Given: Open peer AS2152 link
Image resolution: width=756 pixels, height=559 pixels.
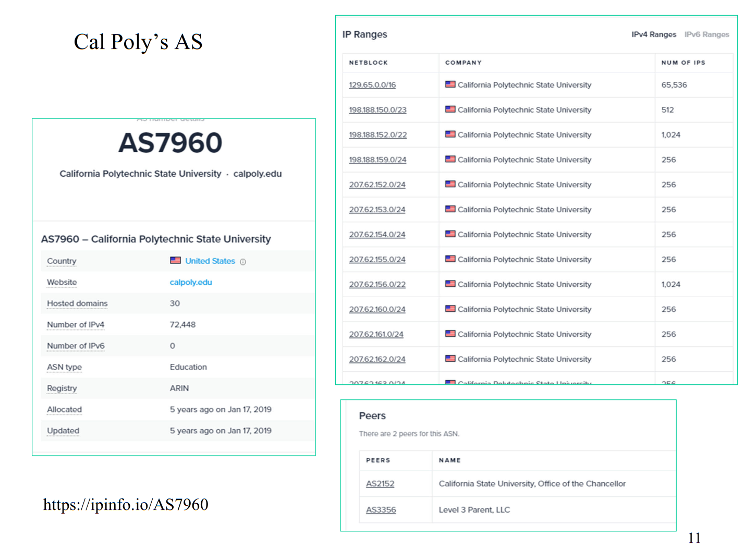Looking at the screenshot, I should tap(380, 484).
